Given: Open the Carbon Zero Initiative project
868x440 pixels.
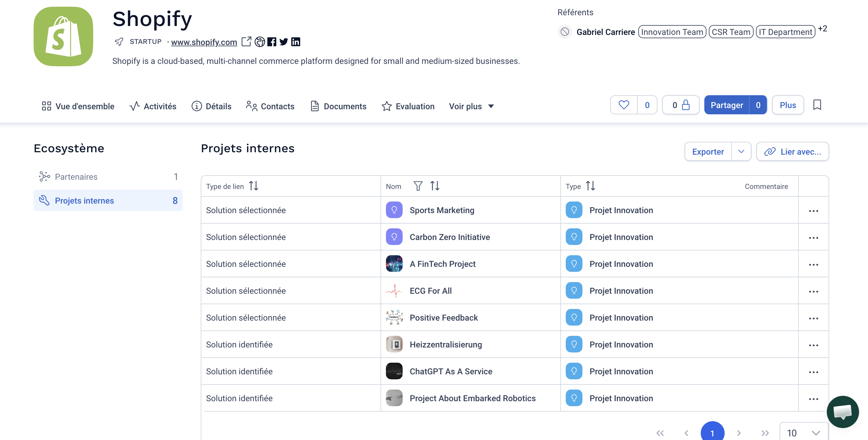Looking at the screenshot, I should pyautogui.click(x=450, y=237).
